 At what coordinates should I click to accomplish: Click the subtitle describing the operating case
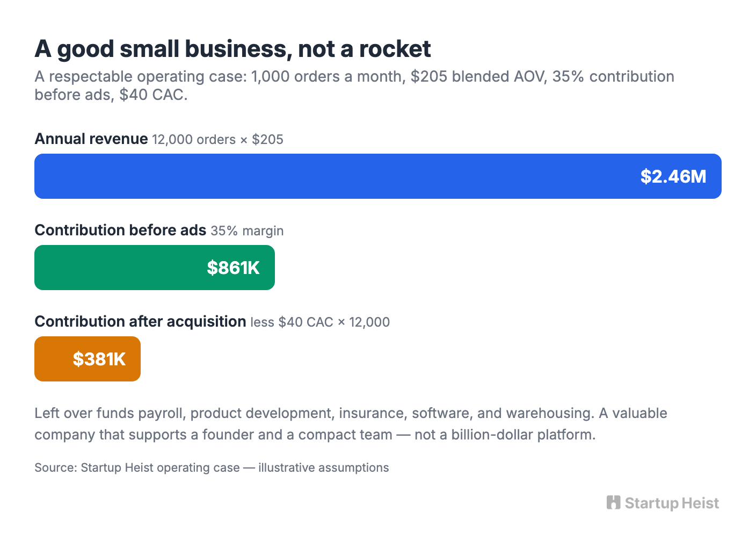tap(354, 85)
